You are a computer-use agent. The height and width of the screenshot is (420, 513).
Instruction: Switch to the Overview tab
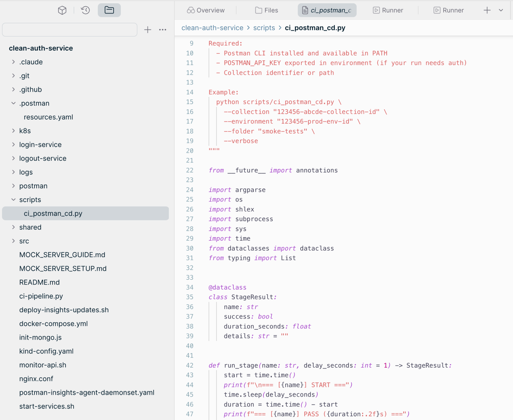click(205, 10)
